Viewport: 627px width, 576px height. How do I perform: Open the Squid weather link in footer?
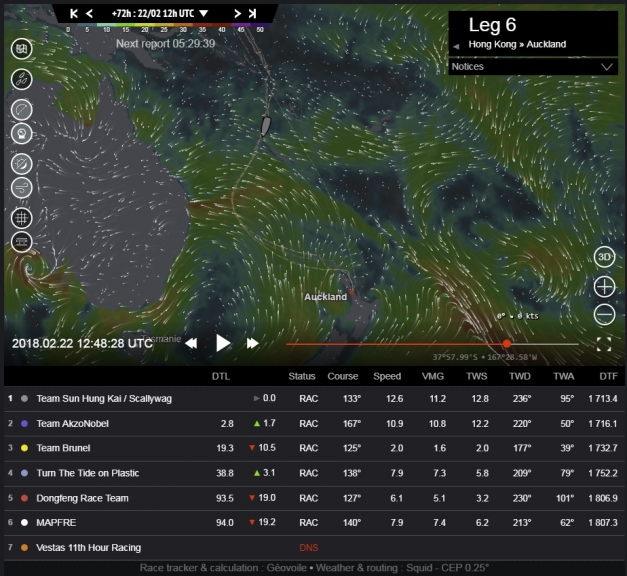(x=419, y=568)
